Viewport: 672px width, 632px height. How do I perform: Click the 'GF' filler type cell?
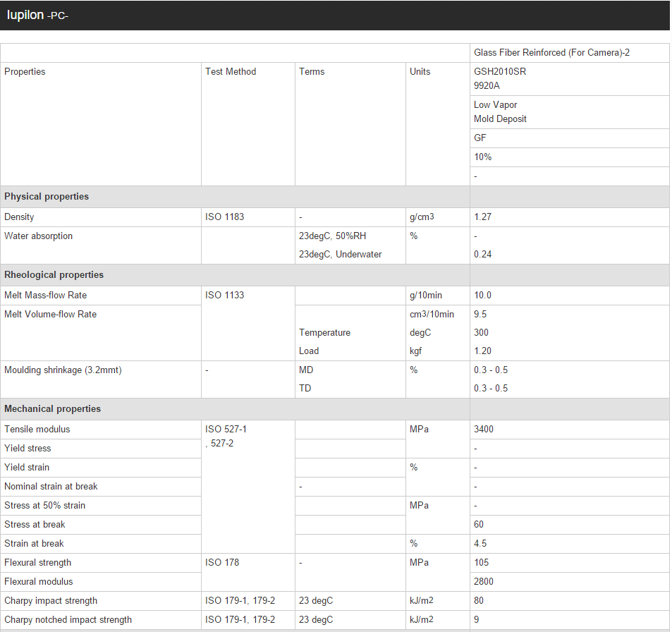tap(570, 138)
